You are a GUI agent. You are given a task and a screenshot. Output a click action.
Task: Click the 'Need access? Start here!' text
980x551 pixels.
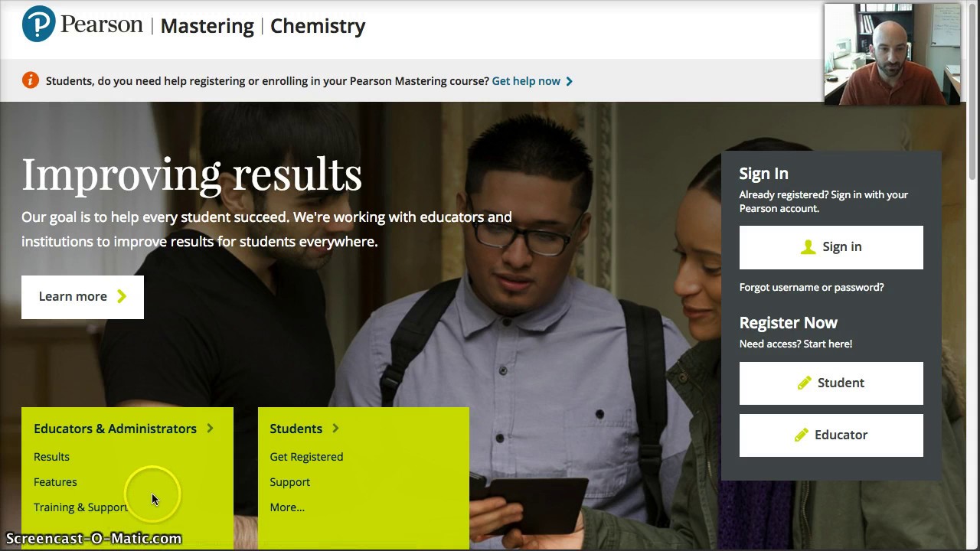tap(795, 344)
